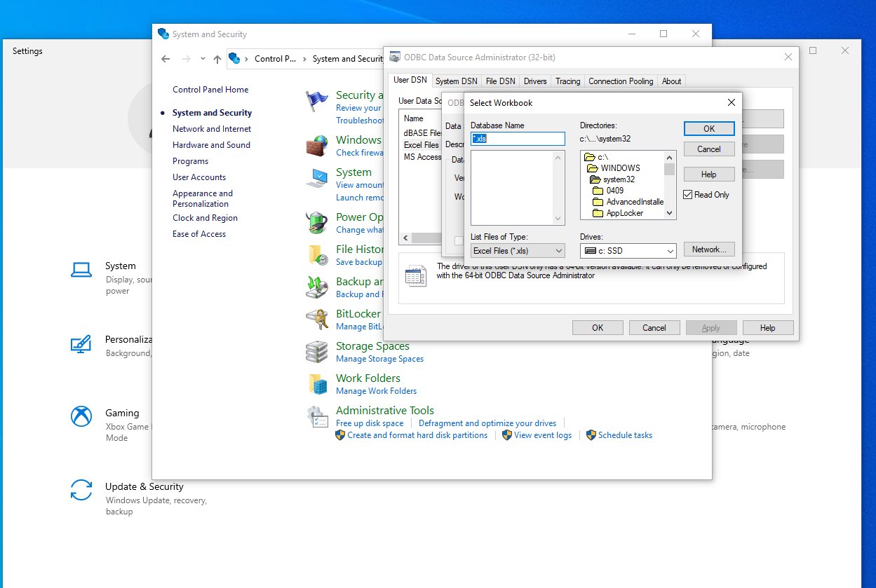
Task: Select the c:\ folder icon in Directories
Action: pyautogui.click(x=589, y=157)
